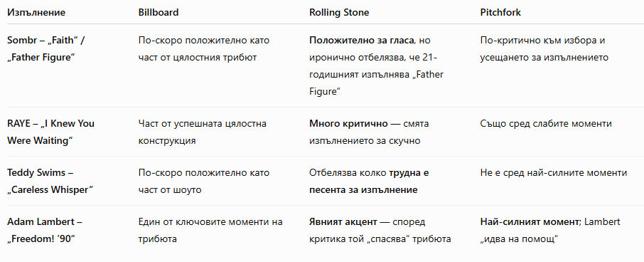
Task: Click bold text трудна е песента за изпълнение
Action: pos(369,182)
